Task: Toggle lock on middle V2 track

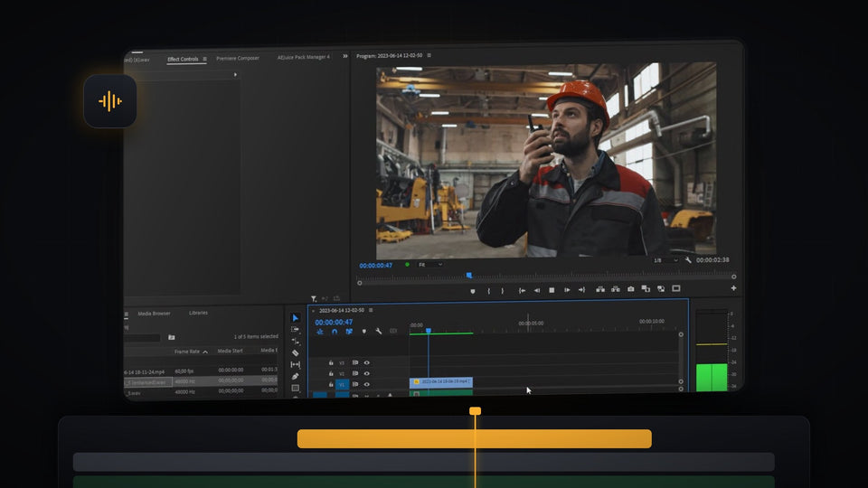Action: click(x=331, y=374)
